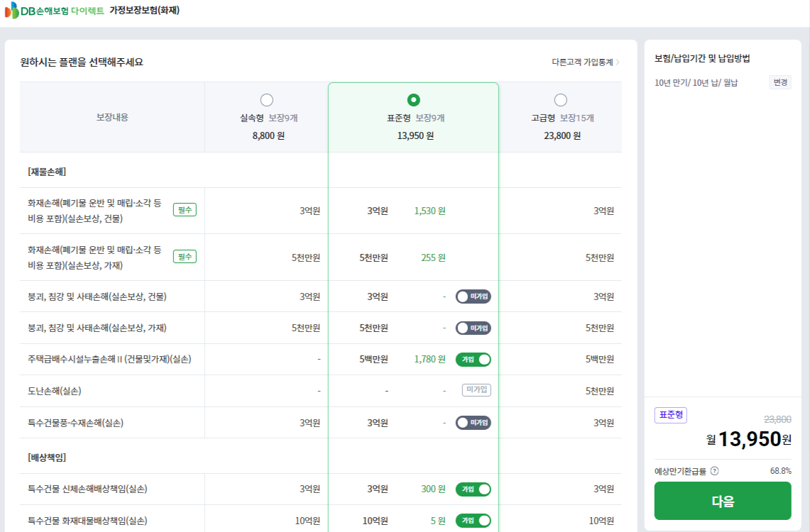Turn off 특수건물 화재대물배상책임 toggle
The image size is (810, 532).
coord(474,521)
